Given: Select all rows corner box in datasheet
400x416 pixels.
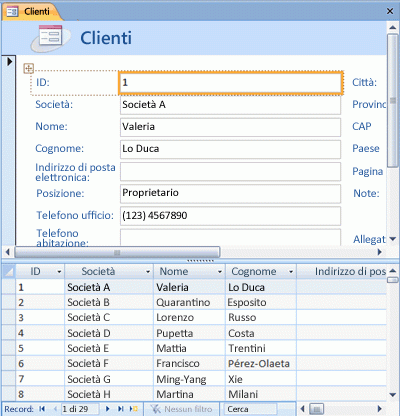Looking at the screenshot, I should tap(8, 272).
